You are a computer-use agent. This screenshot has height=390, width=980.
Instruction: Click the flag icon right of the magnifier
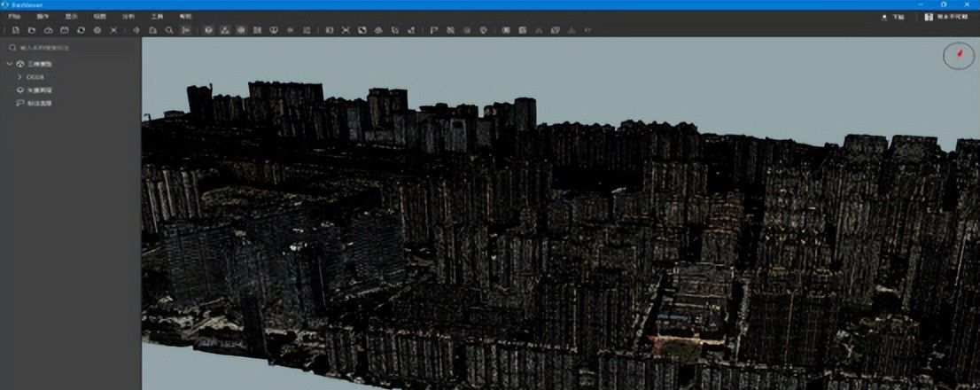[x=185, y=30]
